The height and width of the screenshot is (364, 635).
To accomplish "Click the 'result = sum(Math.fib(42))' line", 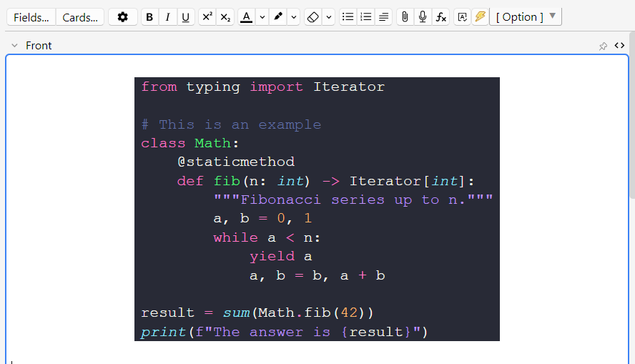I will click(257, 313).
